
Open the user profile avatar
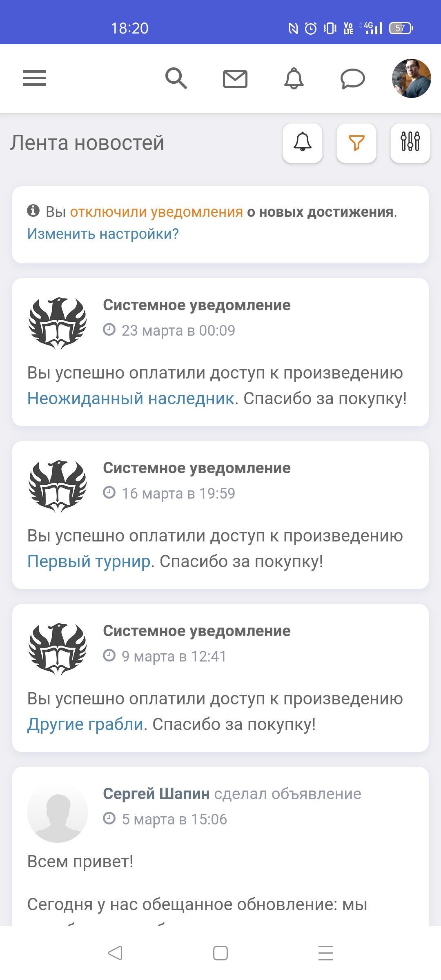click(411, 78)
